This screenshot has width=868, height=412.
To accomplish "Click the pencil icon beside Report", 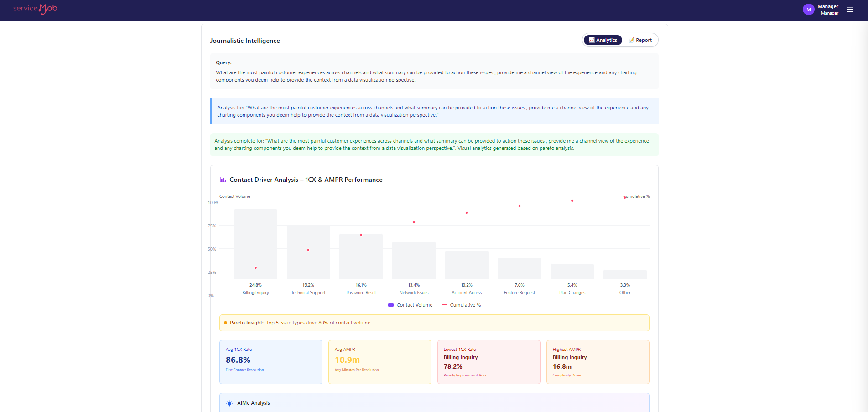I will pyautogui.click(x=632, y=40).
